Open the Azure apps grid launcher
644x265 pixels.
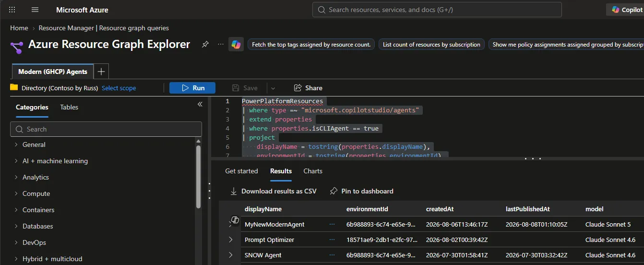[x=12, y=10]
